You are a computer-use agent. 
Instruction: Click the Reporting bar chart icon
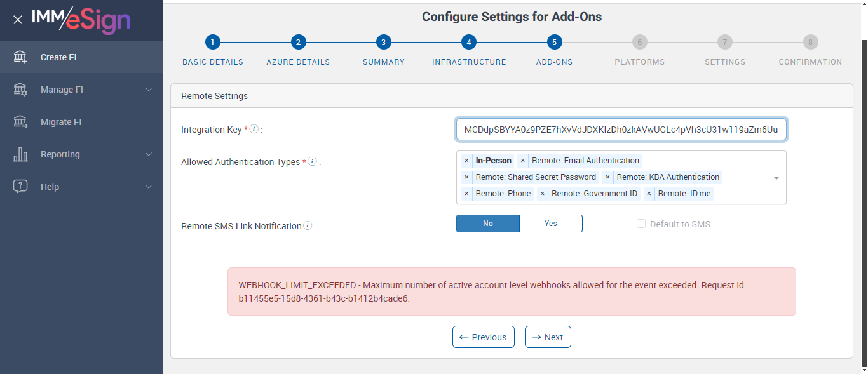[20, 154]
